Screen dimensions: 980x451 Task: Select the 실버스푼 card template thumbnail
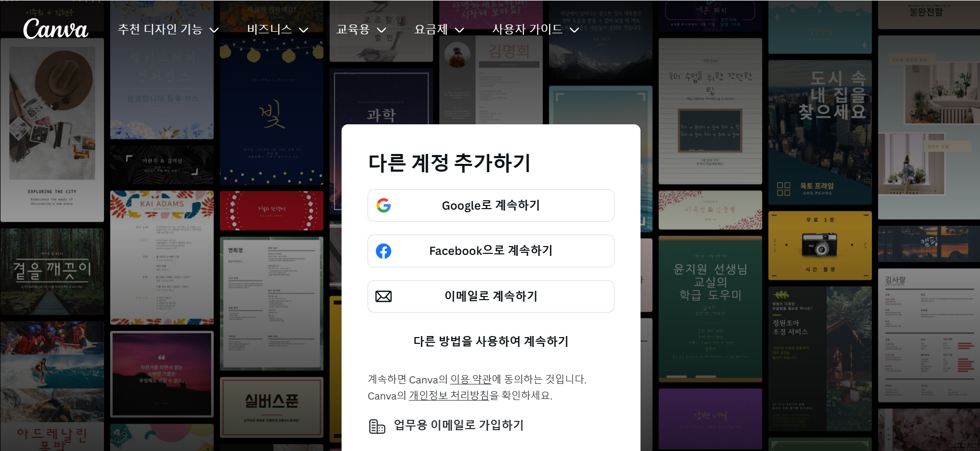[x=271, y=407]
